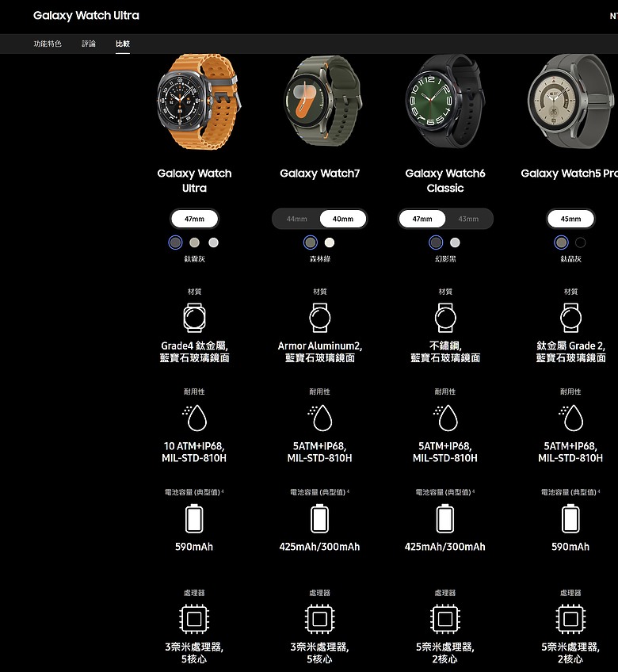Screen dimensions: 618x672
Task: Click Watch Ultra battery icon
Action: (194, 519)
